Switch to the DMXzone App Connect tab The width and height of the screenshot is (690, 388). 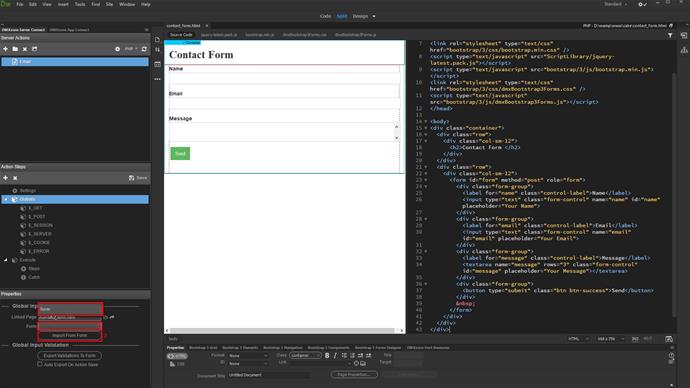pyautogui.click(x=70, y=30)
